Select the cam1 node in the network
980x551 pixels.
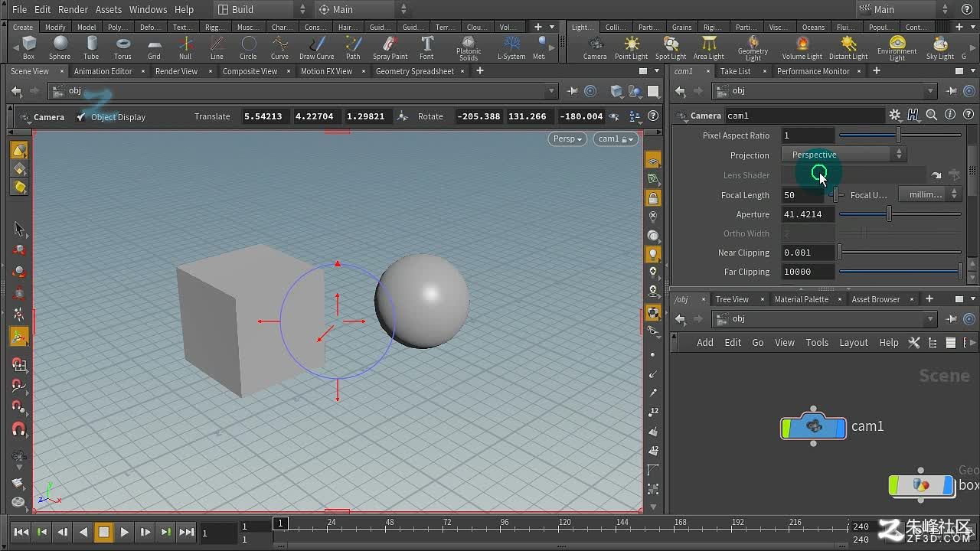[x=813, y=426]
